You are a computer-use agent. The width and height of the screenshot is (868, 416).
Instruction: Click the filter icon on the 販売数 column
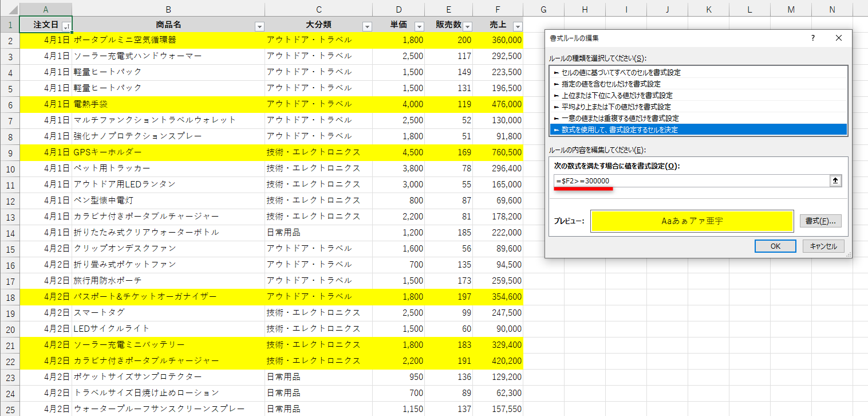point(467,25)
